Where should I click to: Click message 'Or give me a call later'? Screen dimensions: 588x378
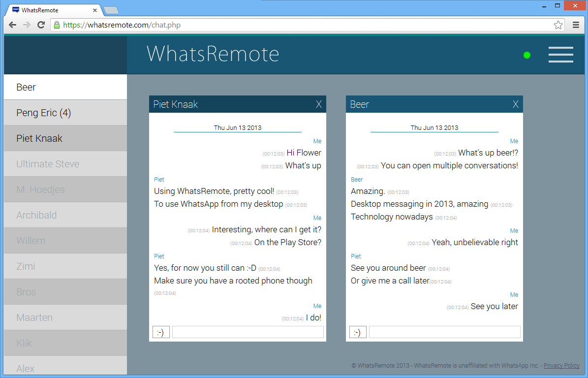coord(390,281)
